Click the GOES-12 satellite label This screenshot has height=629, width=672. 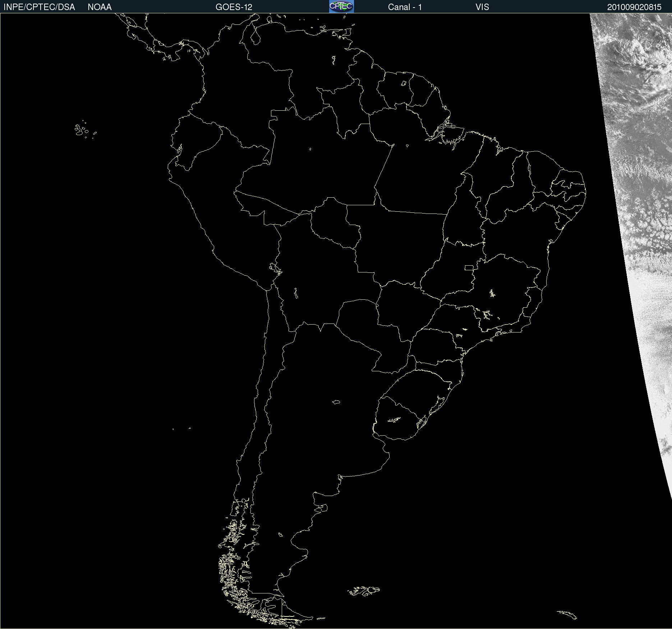point(234,7)
